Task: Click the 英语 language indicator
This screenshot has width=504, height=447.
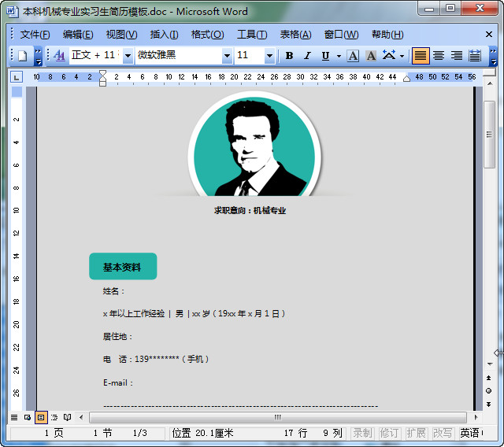Action: tap(471, 433)
